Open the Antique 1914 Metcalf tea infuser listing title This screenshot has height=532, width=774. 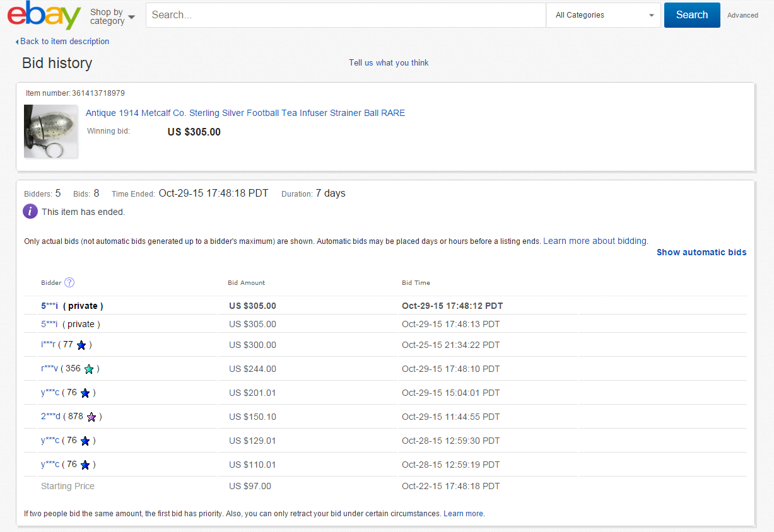(245, 113)
